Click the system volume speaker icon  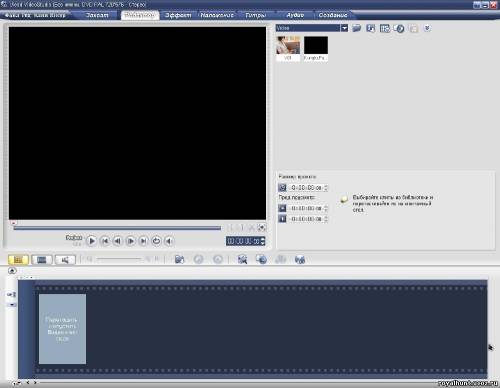coord(169,241)
